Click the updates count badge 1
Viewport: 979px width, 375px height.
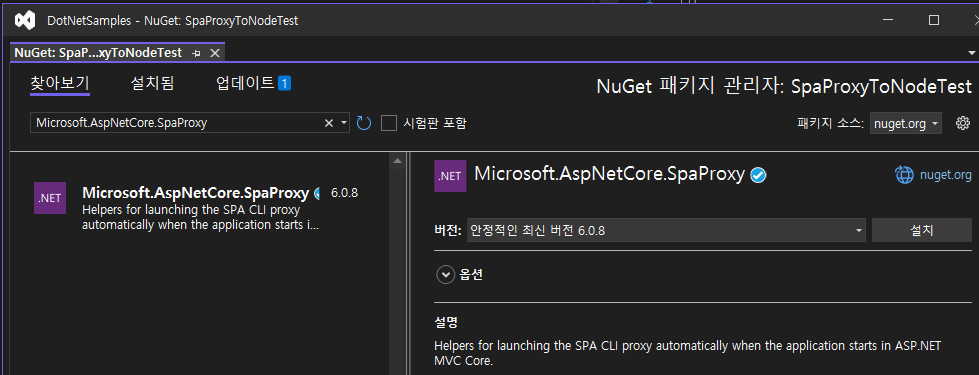coord(284,83)
